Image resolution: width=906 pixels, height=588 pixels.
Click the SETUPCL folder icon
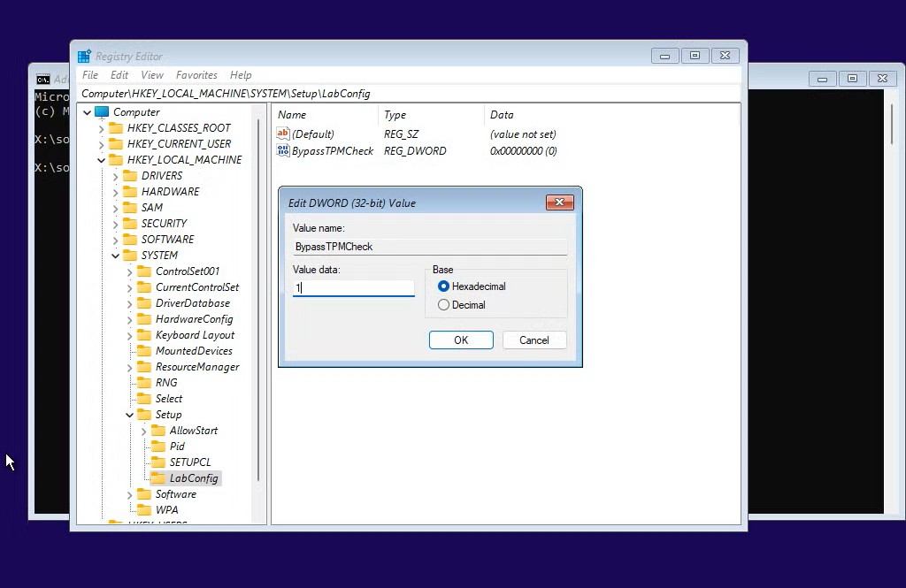click(x=158, y=462)
